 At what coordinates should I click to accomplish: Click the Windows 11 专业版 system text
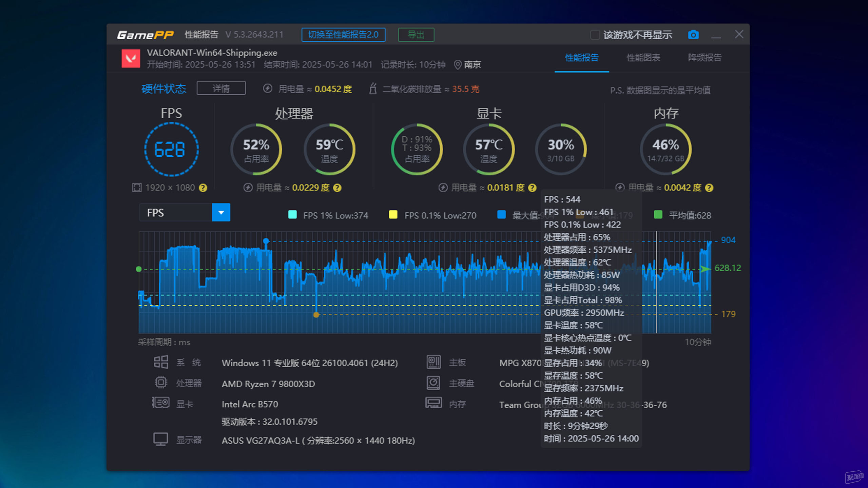pos(310,363)
